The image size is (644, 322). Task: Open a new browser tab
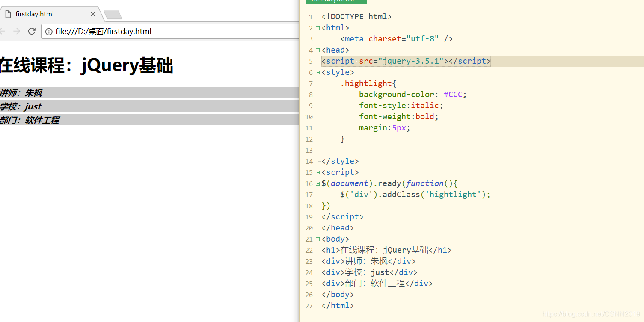coord(113,15)
